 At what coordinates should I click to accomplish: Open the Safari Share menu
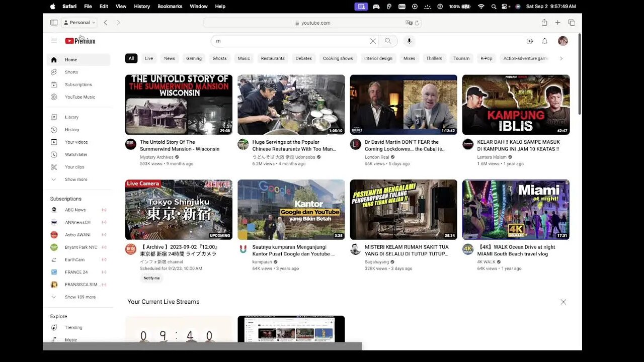(544, 23)
